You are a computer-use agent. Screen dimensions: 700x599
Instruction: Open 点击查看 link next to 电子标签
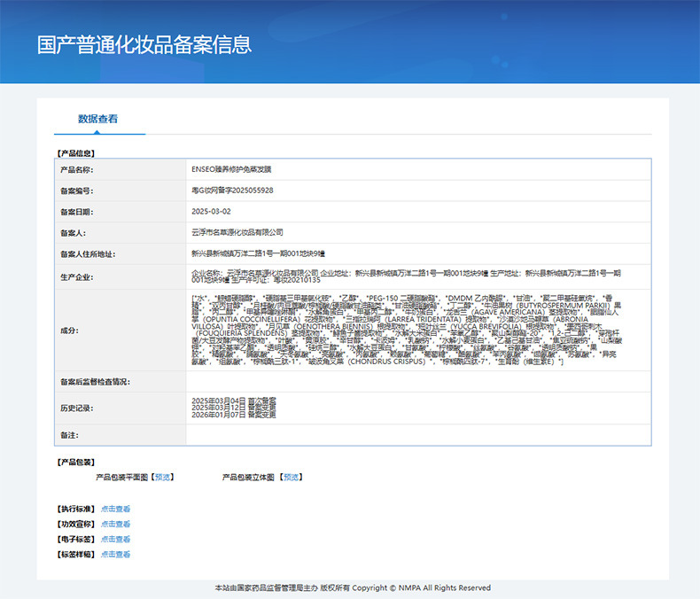click(115, 540)
